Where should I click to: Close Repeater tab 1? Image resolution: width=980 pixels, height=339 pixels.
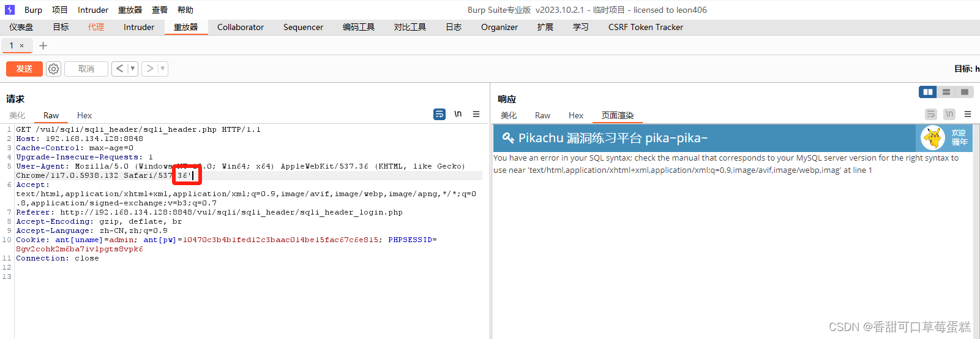pos(22,46)
